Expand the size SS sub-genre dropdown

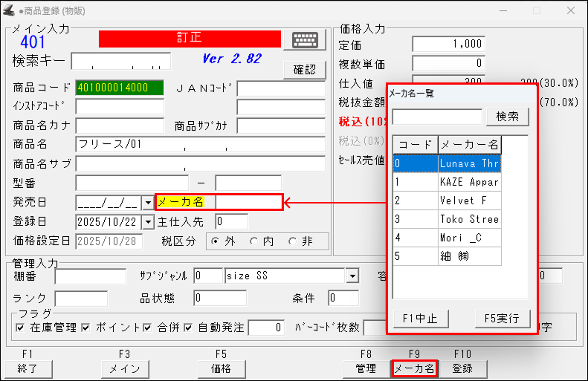click(352, 276)
